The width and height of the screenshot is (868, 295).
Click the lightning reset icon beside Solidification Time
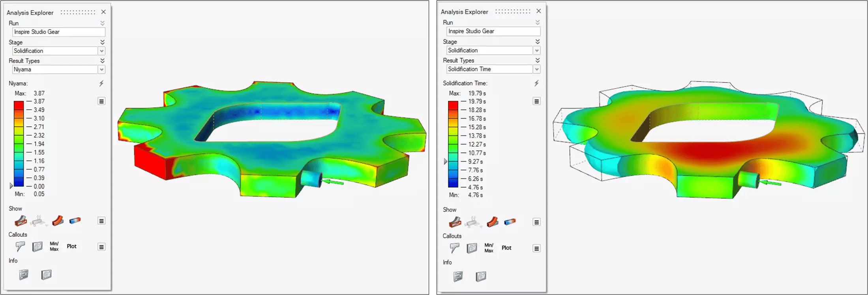[x=536, y=83]
